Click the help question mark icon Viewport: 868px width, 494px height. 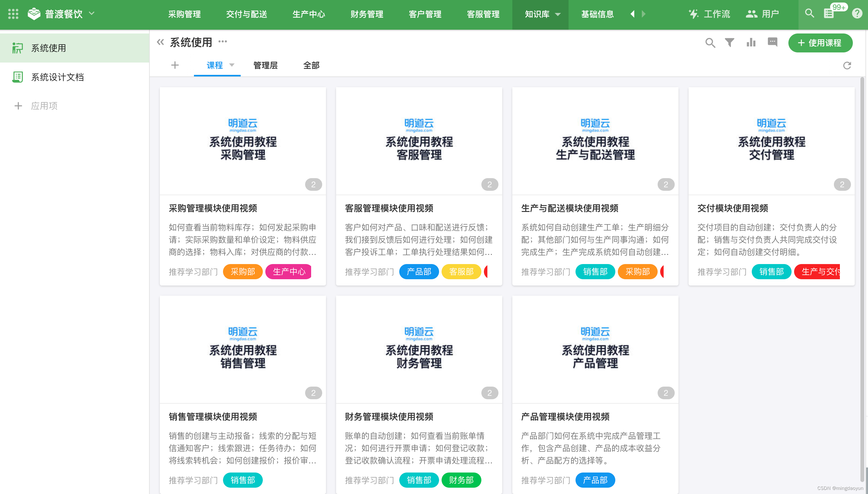[857, 14]
